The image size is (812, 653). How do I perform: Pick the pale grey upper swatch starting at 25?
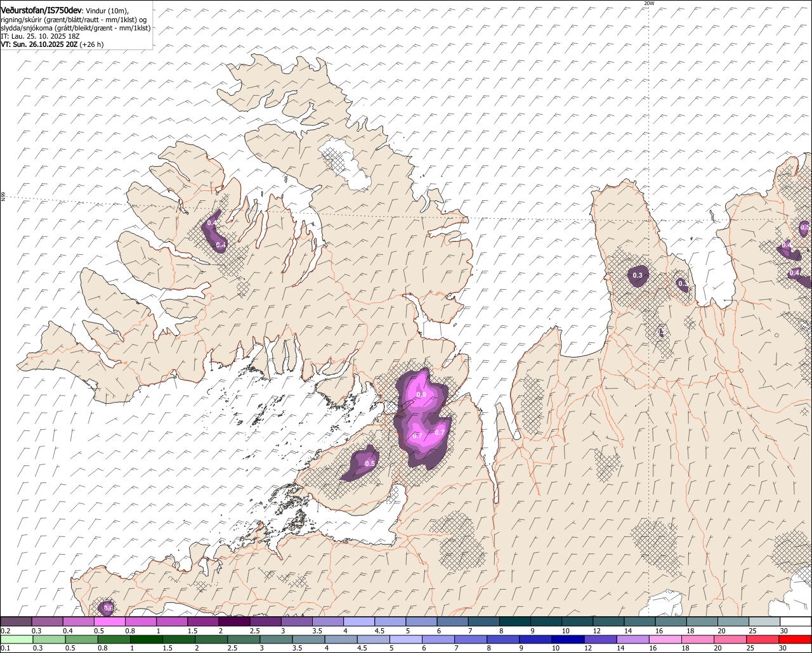[764, 622]
